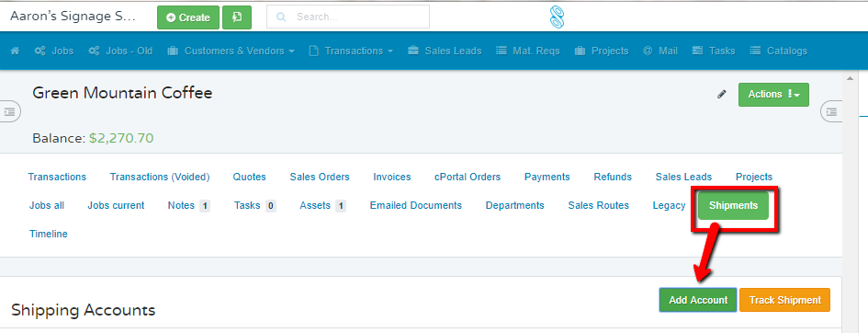The image size is (868, 333).
Task: Select the Sales Routes tab
Action: click(598, 205)
